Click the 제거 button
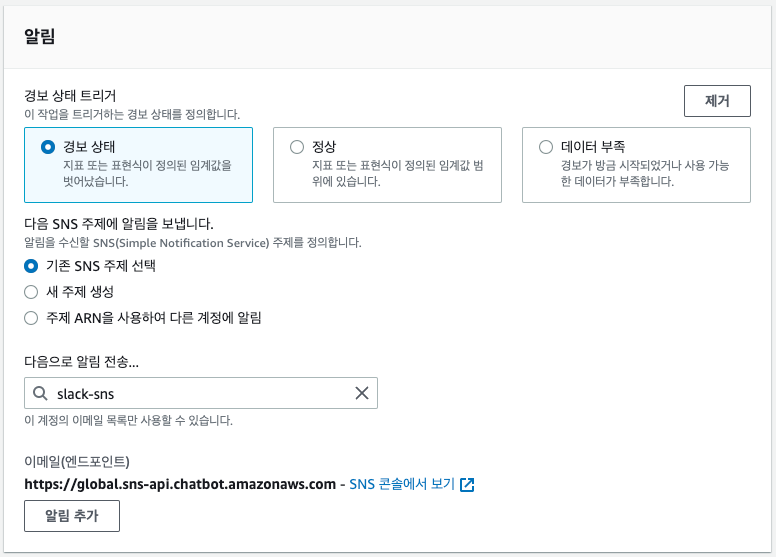776x557 pixels. tap(717, 101)
